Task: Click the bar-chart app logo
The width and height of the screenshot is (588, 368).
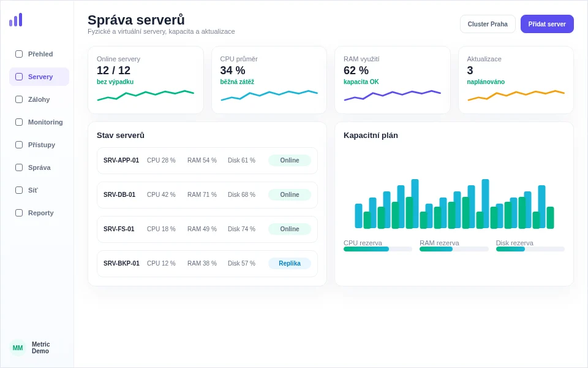Action: click(x=16, y=20)
